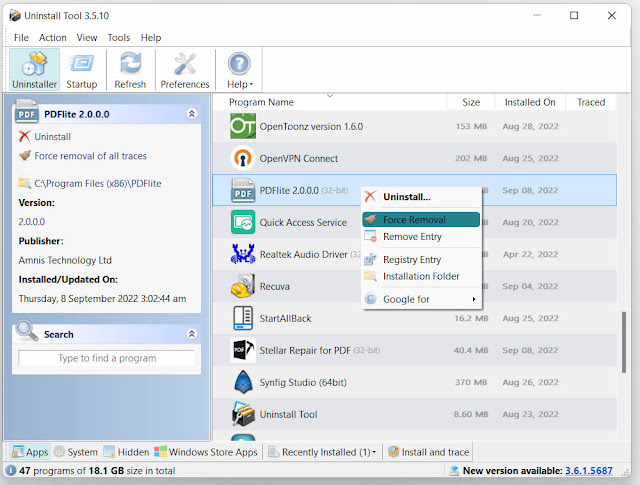640x485 pixels.
Task: Choose Registry Entry in the context menu
Action: tap(421, 260)
